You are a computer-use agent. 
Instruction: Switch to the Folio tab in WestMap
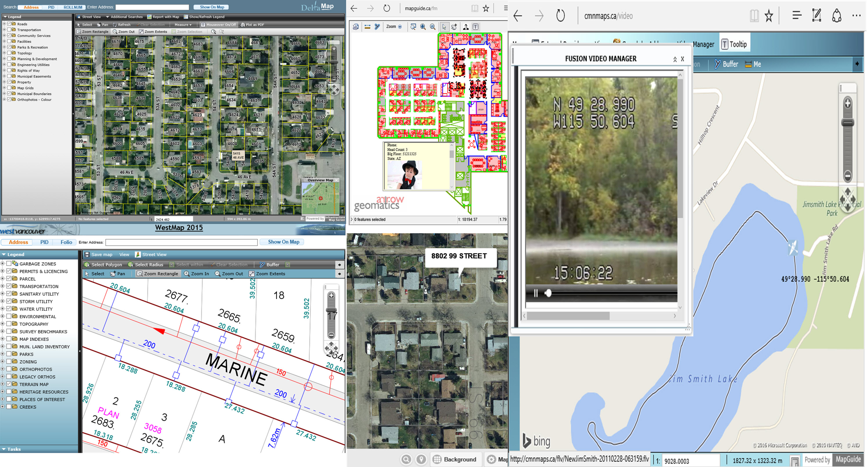(x=66, y=242)
